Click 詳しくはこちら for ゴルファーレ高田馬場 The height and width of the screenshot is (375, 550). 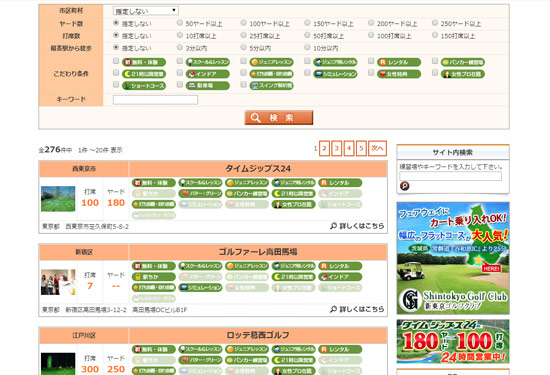click(x=357, y=309)
